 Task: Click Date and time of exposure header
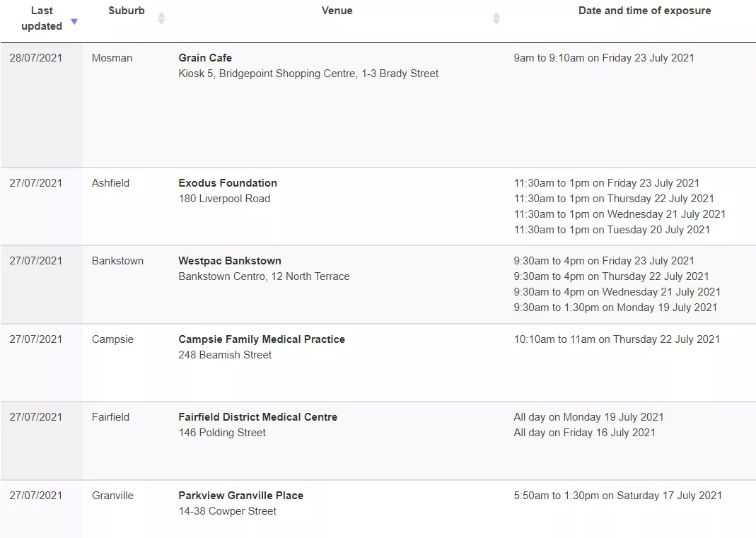[x=645, y=11]
